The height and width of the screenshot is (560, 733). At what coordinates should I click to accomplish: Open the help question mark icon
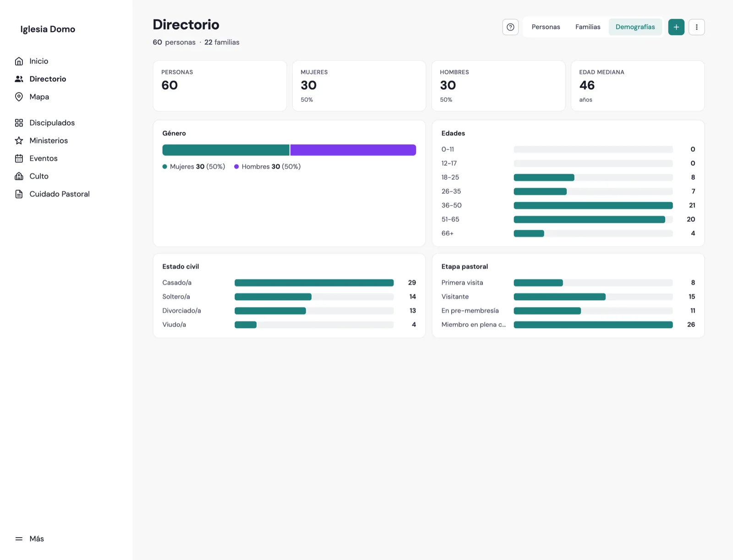tap(510, 27)
